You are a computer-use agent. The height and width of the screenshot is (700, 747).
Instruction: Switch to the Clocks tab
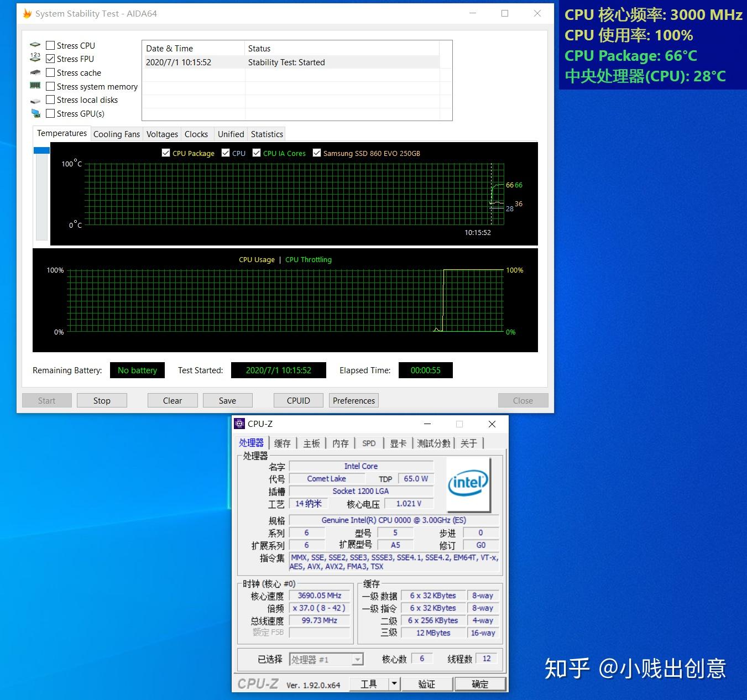point(196,134)
